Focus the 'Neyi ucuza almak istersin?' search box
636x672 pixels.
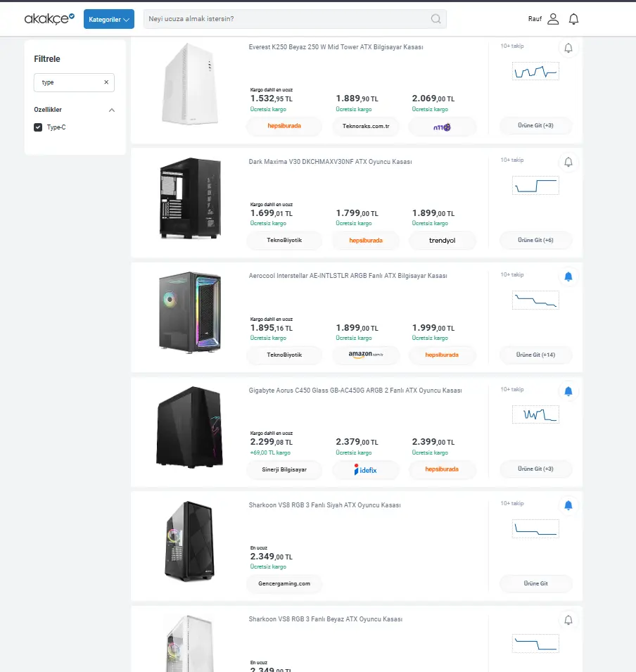pos(295,19)
